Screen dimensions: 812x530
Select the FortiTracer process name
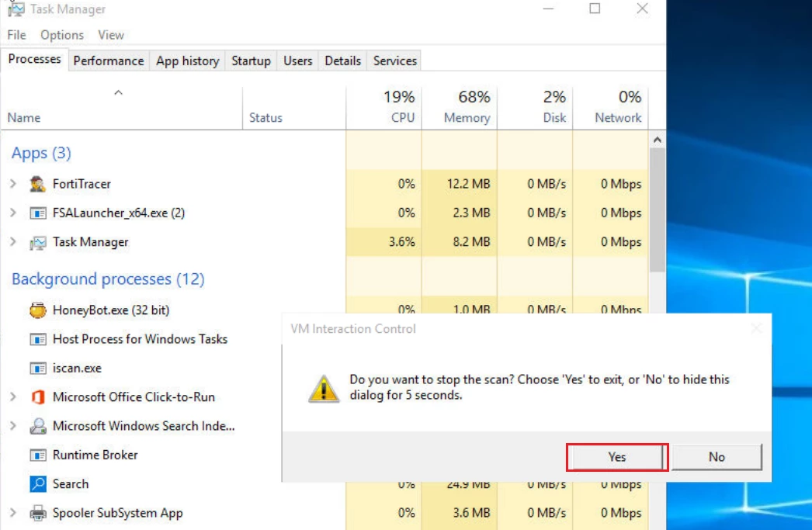(82, 184)
